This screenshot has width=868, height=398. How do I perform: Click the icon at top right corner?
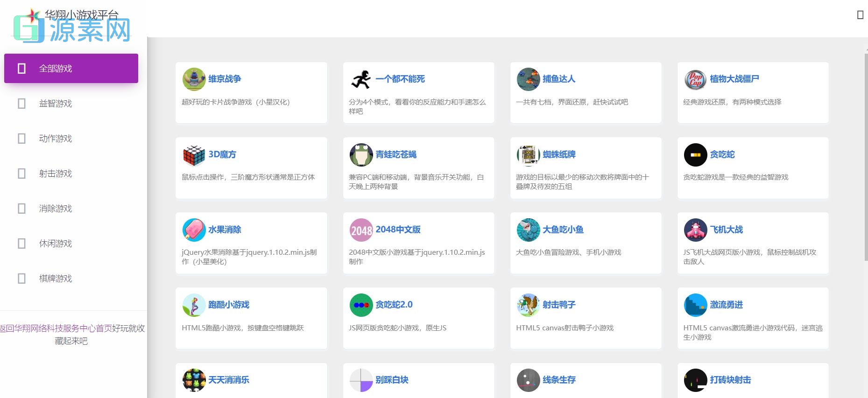pos(860,15)
